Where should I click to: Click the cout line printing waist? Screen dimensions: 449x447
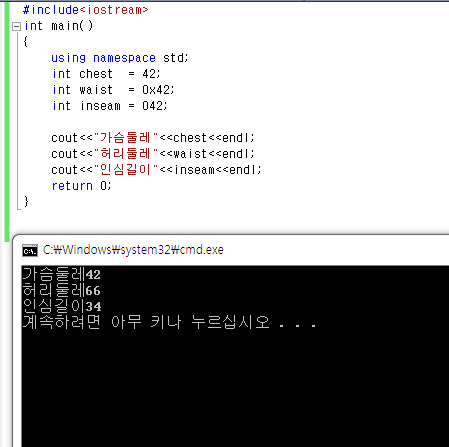click(x=153, y=154)
